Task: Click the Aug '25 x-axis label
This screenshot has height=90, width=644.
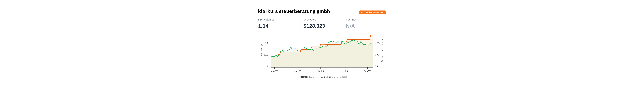Action: click(x=344, y=71)
